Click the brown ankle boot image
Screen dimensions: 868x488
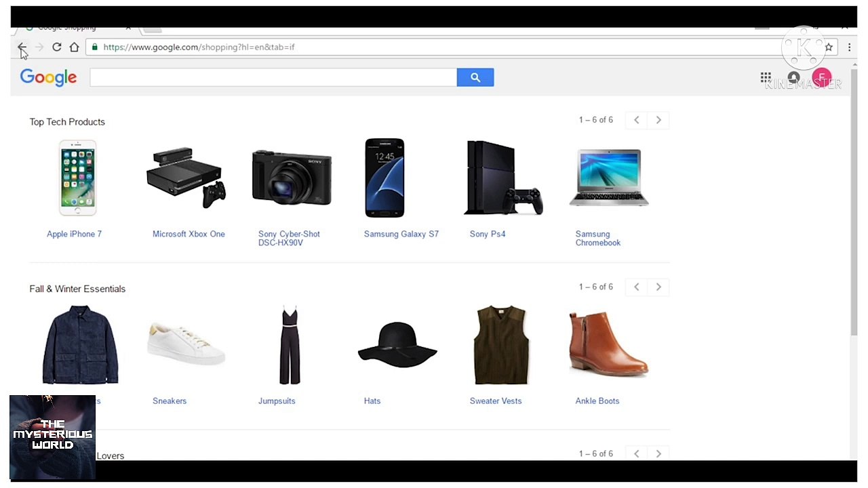click(608, 344)
